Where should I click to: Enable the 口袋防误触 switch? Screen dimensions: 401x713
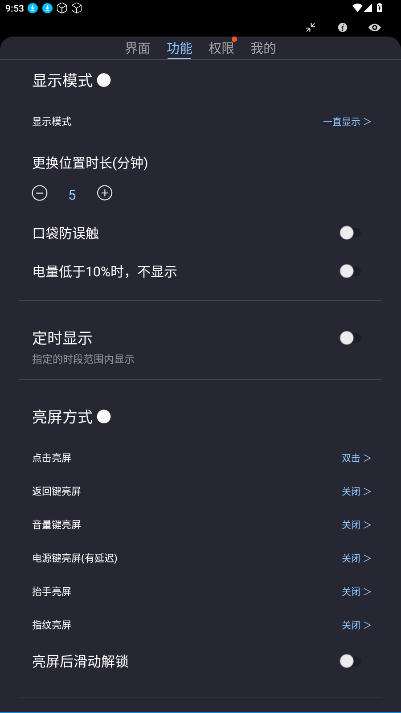(350, 233)
